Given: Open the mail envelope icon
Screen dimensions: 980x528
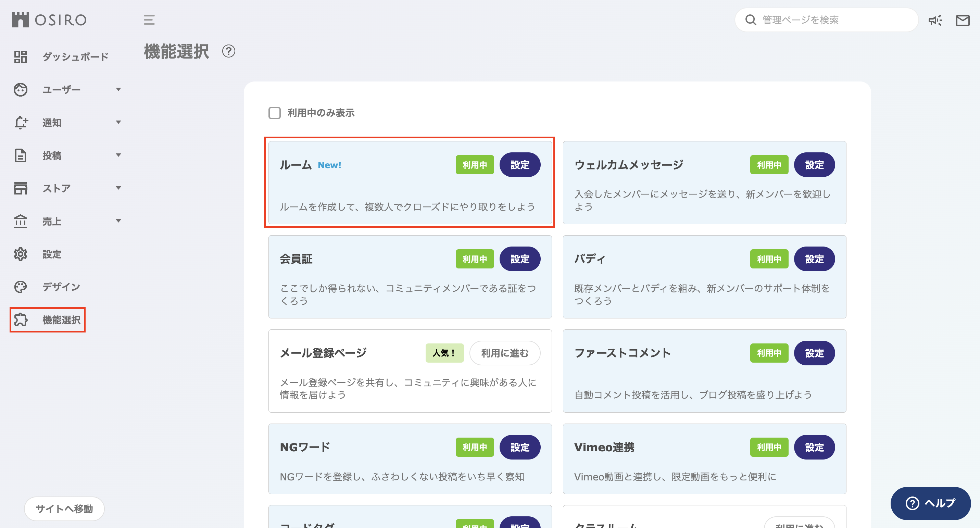Looking at the screenshot, I should coord(963,20).
